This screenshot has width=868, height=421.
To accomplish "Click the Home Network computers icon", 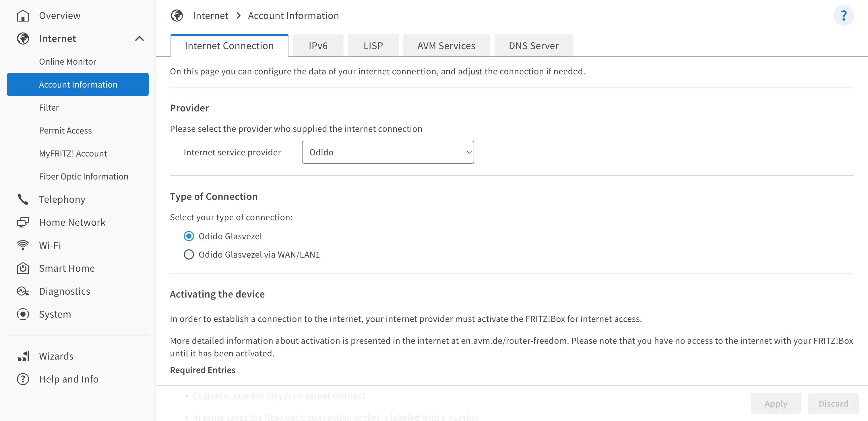I will click(x=23, y=222).
